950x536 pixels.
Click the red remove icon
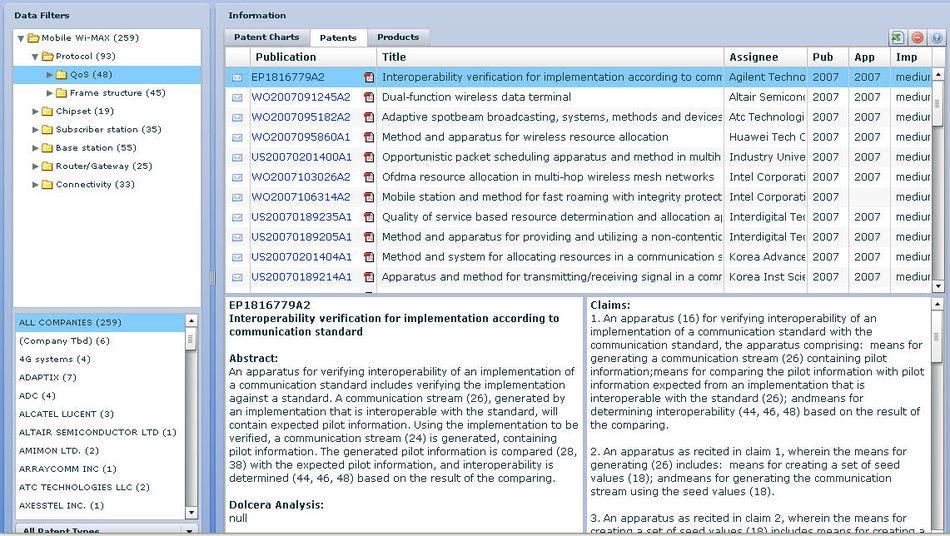918,38
